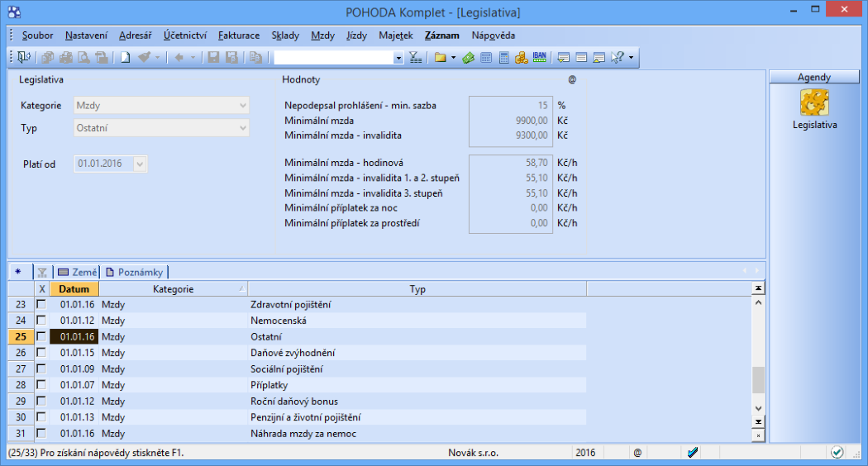This screenshot has width=868, height=466.
Task: Click the brush toolbar icon
Action: click(145, 57)
